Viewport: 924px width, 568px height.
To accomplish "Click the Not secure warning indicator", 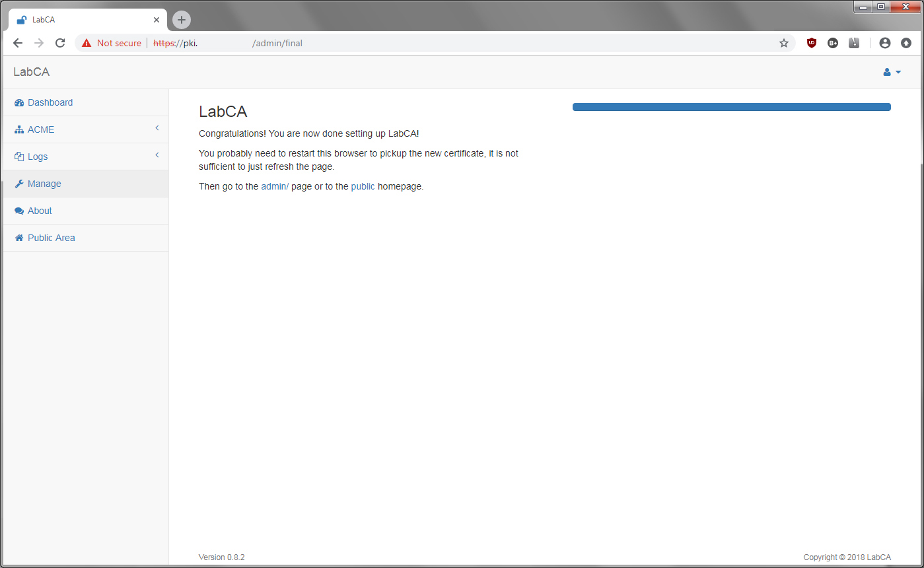I will click(x=111, y=42).
